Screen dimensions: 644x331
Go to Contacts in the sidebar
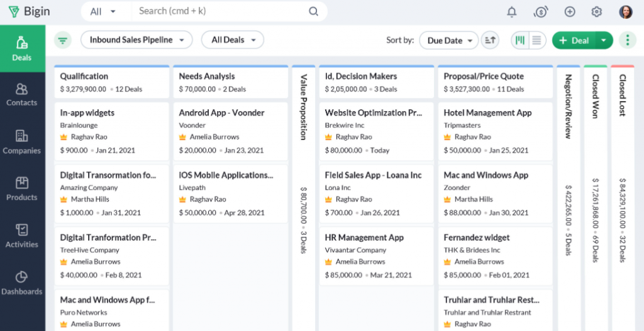coord(22,94)
